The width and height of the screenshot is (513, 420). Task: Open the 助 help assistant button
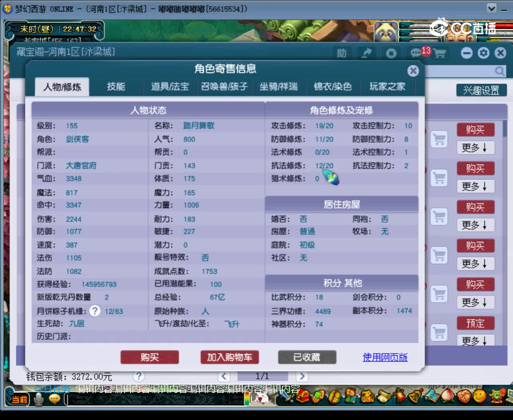pyautogui.click(x=341, y=53)
